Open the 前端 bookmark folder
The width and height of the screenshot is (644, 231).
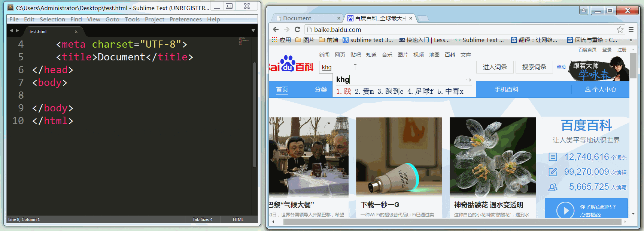pyautogui.click(x=328, y=40)
